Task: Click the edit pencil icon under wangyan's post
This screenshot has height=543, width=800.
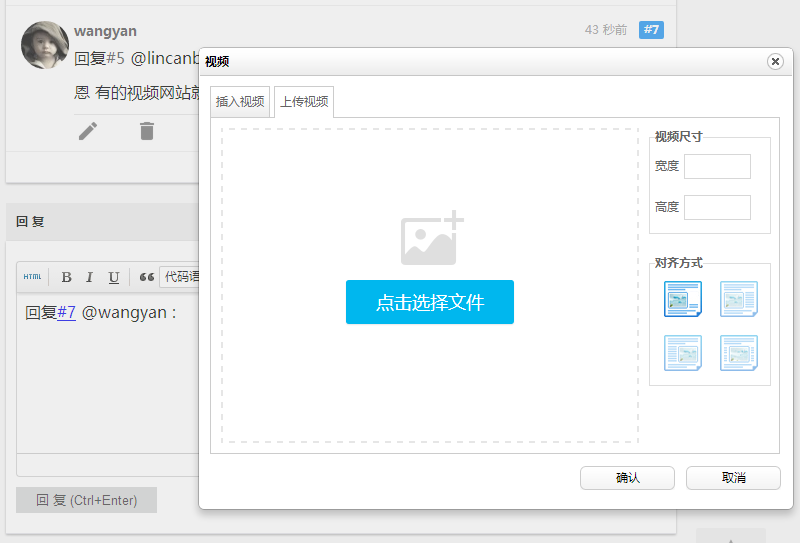Action: [x=88, y=131]
